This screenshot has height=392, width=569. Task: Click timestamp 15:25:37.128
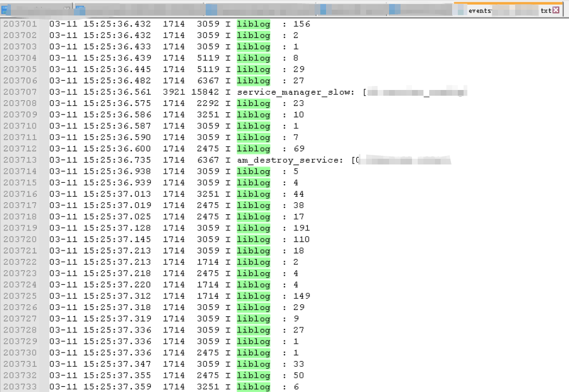point(117,228)
